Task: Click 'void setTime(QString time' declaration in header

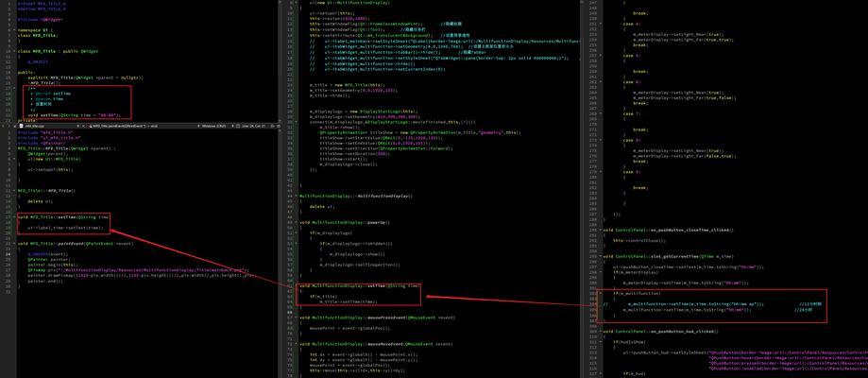Action: pyautogui.click(x=75, y=115)
